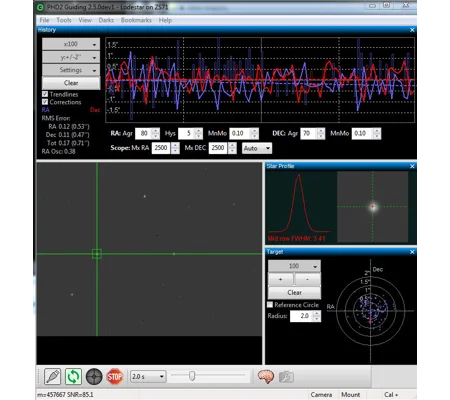The height and width of the screenshot is (400, 450).
Task: Click the guide crosshair target icon
Action: [94, 377]
